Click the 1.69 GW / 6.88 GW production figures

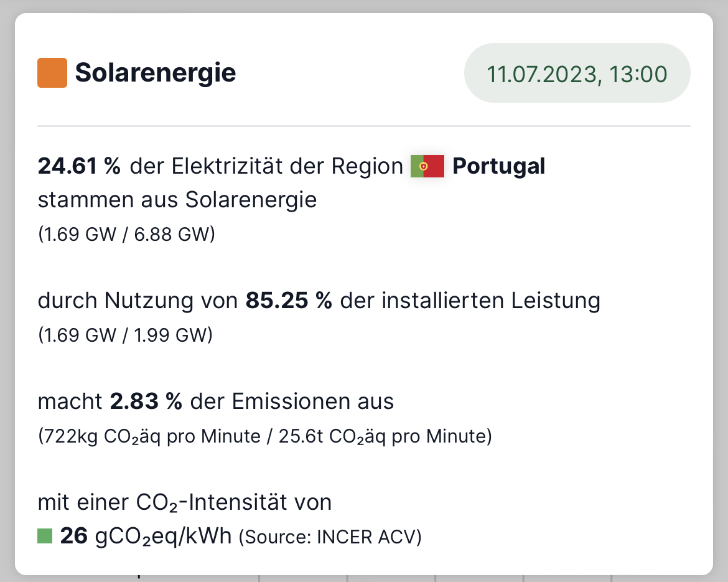[126, 234]
